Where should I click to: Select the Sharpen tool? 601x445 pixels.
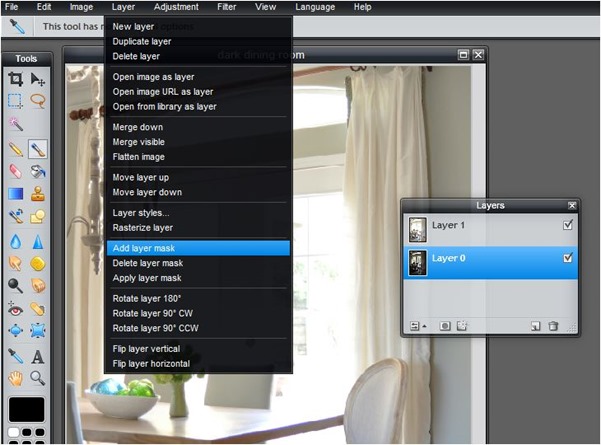tap(38, 242)
